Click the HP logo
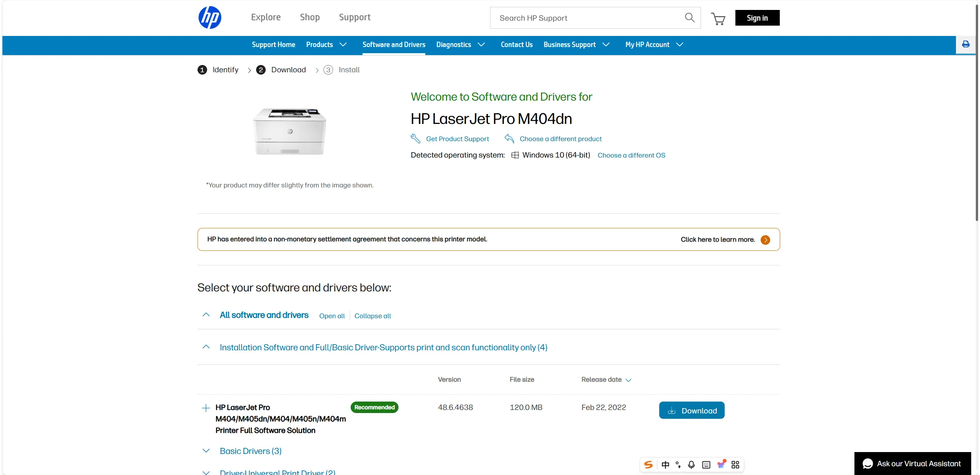 (210, 18)
